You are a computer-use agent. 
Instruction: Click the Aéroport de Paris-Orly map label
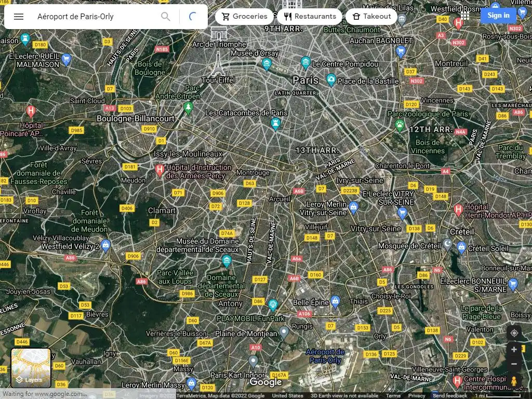[325, 356]
